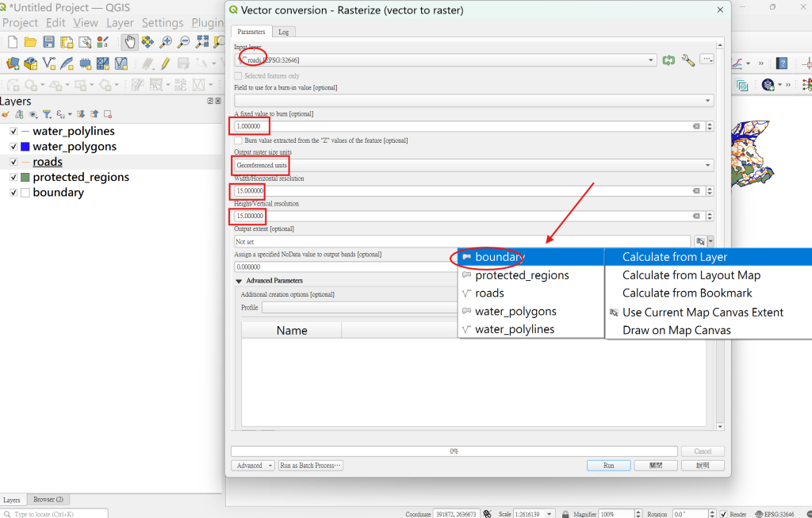Screen dimensions: 812x518
Task: Open the output extent options dropdown arrow
Action: tap(710, 241)
